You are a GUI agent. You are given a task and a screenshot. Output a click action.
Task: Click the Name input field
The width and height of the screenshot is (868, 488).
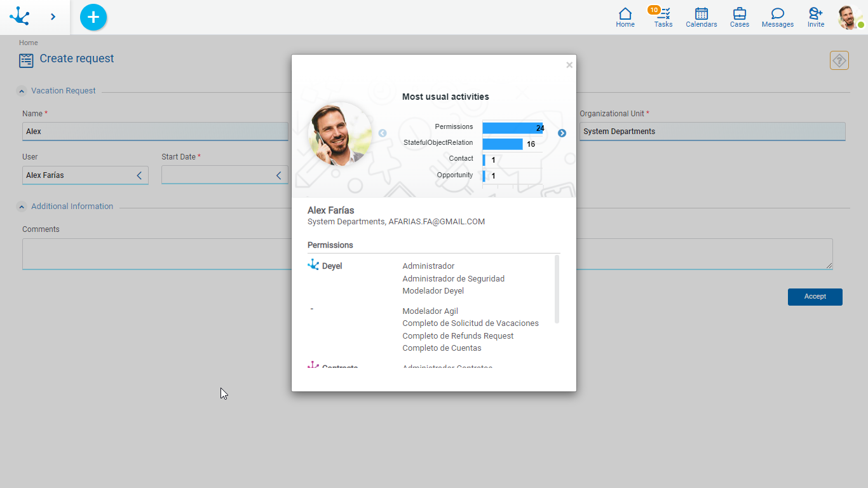[x=155, y=132]
